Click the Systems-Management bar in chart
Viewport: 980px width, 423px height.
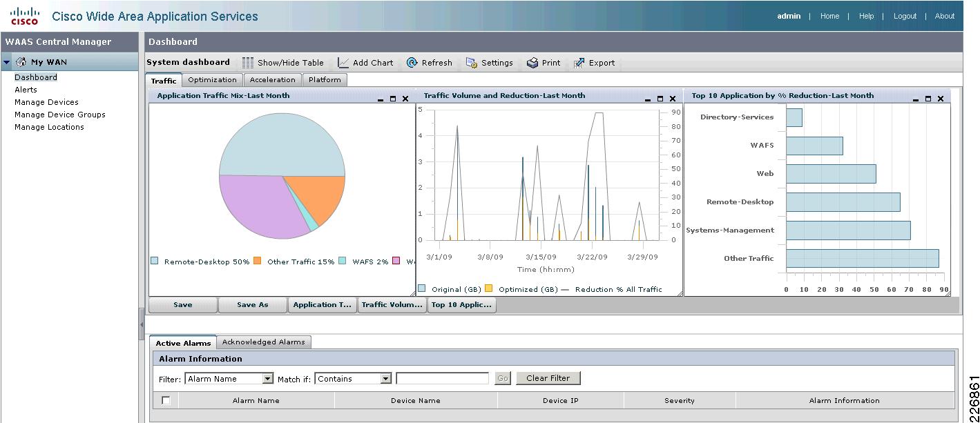[848, 230]
